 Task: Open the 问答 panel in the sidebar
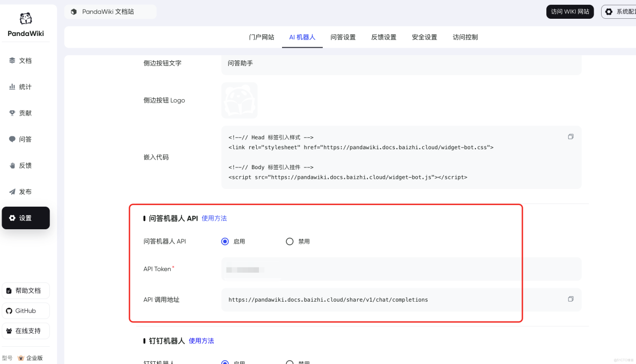click(x=25, y=139)
